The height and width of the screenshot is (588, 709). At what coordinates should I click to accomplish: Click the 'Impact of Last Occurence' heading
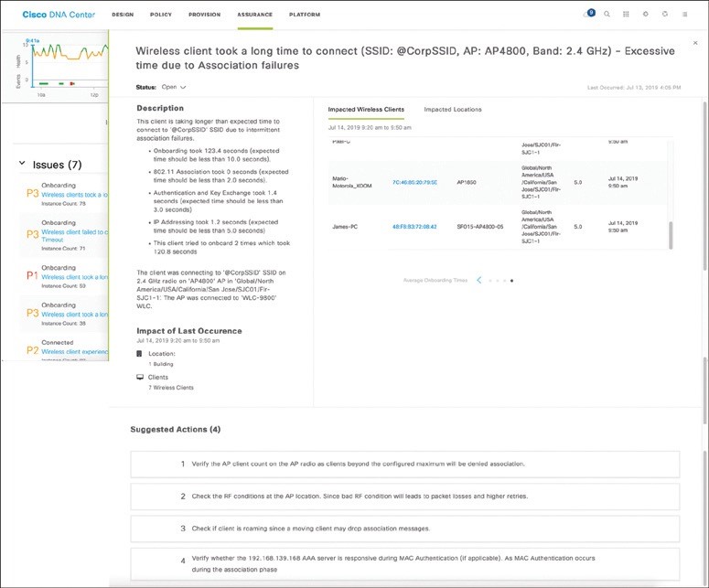tap(189, 331)
